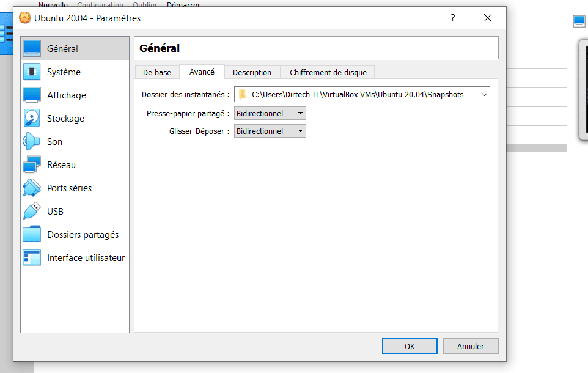
Task: Open the Son speaker icon
Action: point(32,141)
